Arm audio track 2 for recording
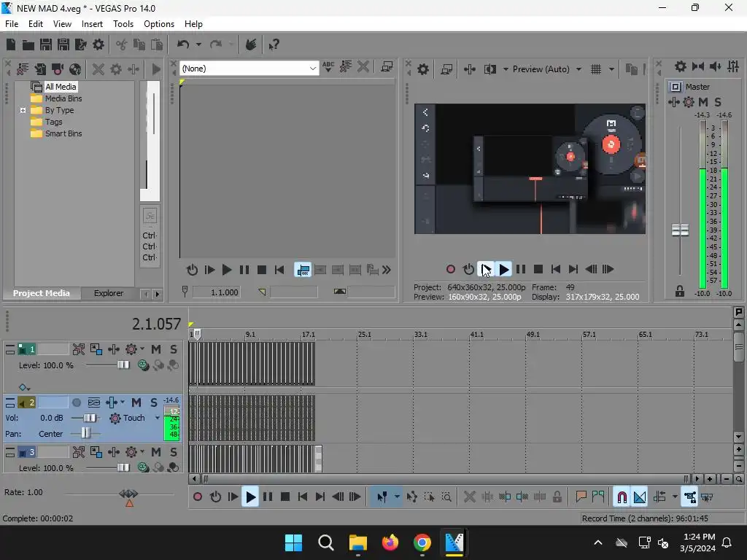The width and height of the screenshot is (747, 560). [76, 402]
